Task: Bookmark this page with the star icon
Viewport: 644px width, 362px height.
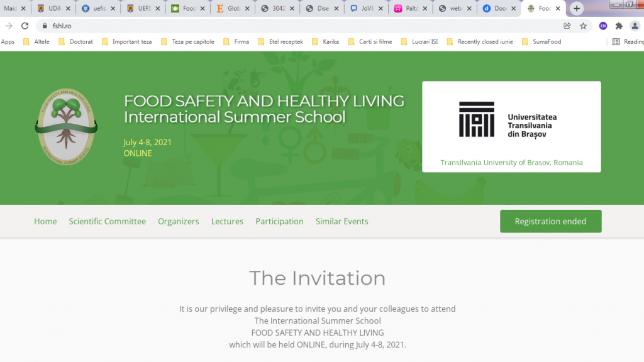Action: [x=583, y=26]
